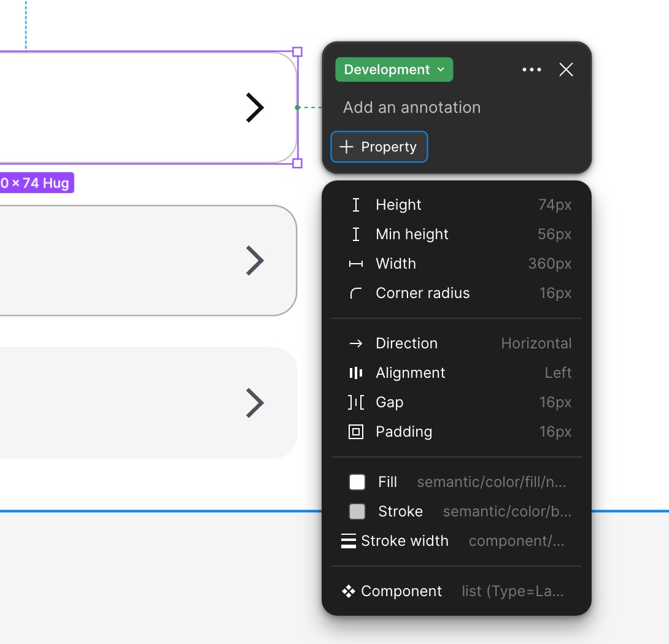
Task: Click the Add an annotation text field
Action: [412, 107]
